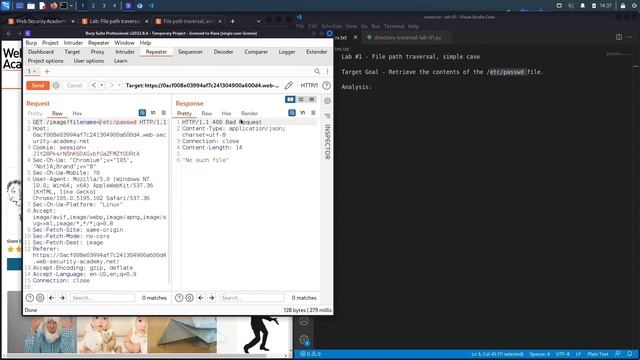Select side-by-side request/response layout
This screenshot has height=360, width=640.
(x=290, y=99)
